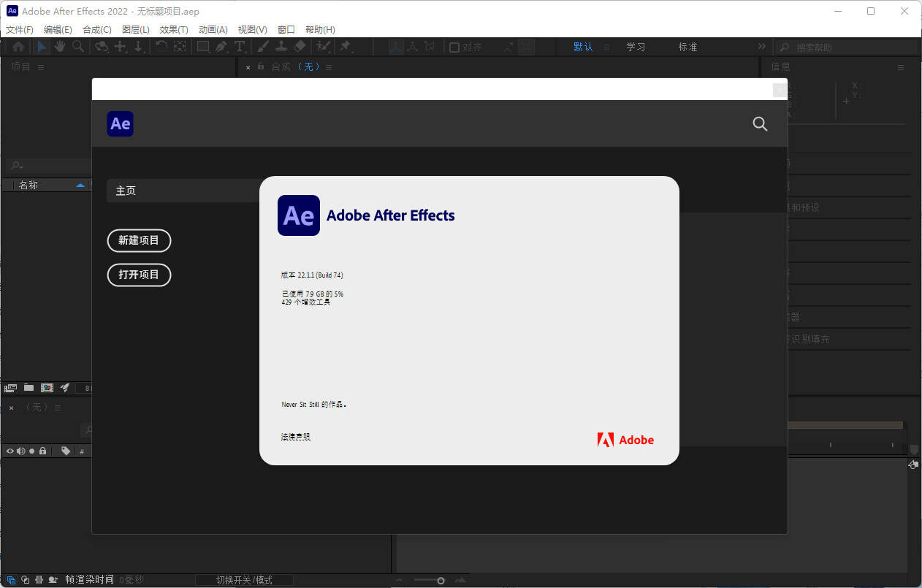Open the 法律声明 link in About dialog
Viewport: 922px width, 588px height.
[296, 436]
